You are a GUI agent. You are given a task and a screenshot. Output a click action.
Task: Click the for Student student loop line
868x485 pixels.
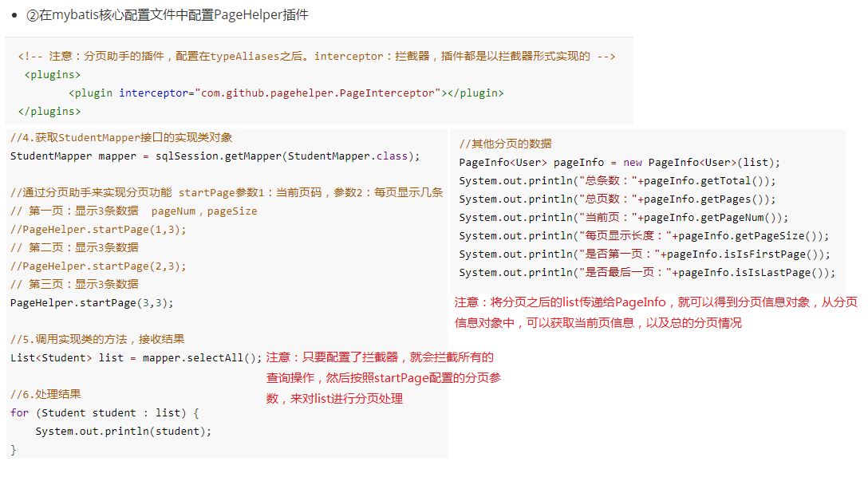[x=105, y=413]
